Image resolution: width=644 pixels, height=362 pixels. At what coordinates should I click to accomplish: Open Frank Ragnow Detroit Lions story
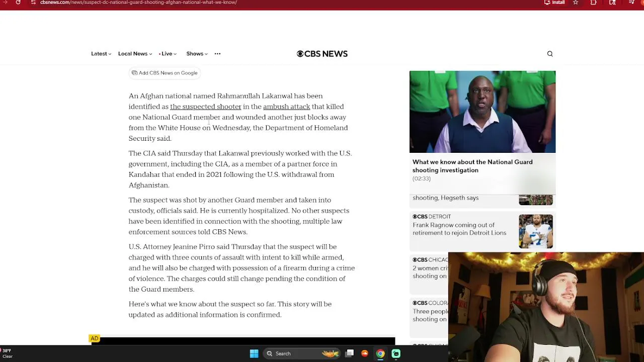pos(459,229)
